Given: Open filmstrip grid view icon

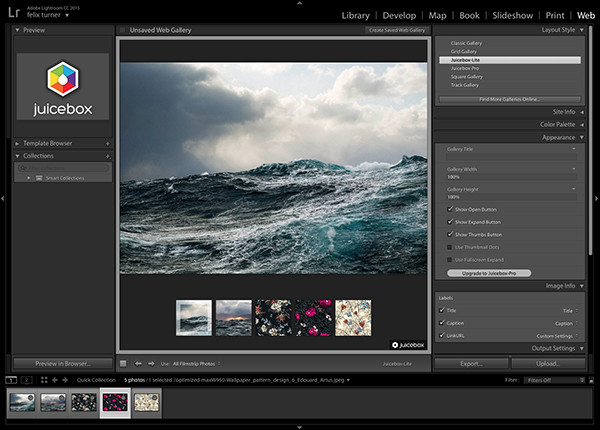Looking at the screenshot, I should coord(44,380).
